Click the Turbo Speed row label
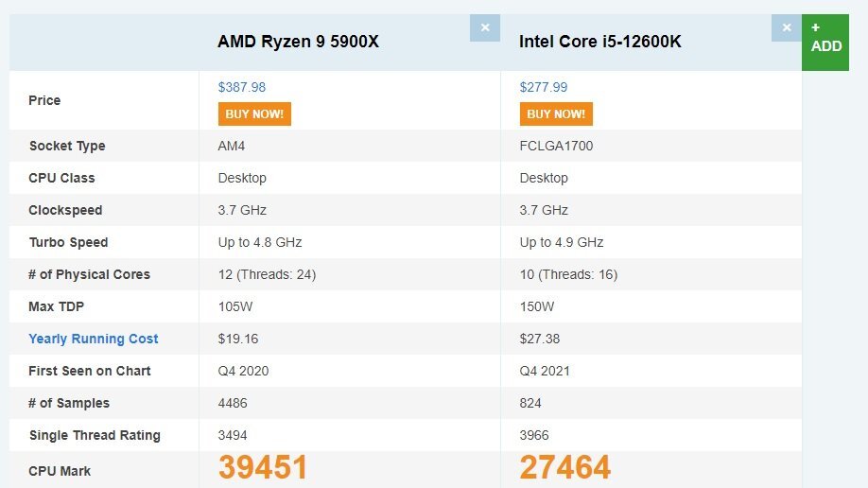Screen dimensions: 868x488 [x=69, y=242]
